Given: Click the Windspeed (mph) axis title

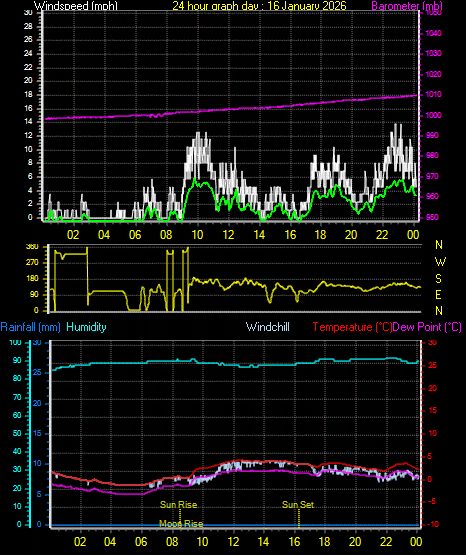Looking at the screenshot, I should [75, 6].
